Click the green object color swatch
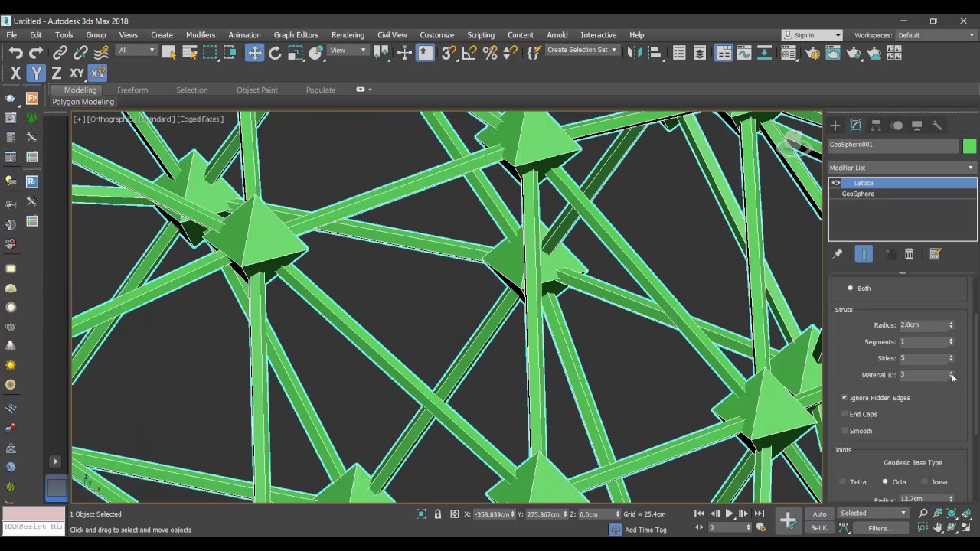The height and width of the screenshot is (551, 980). 970,145
